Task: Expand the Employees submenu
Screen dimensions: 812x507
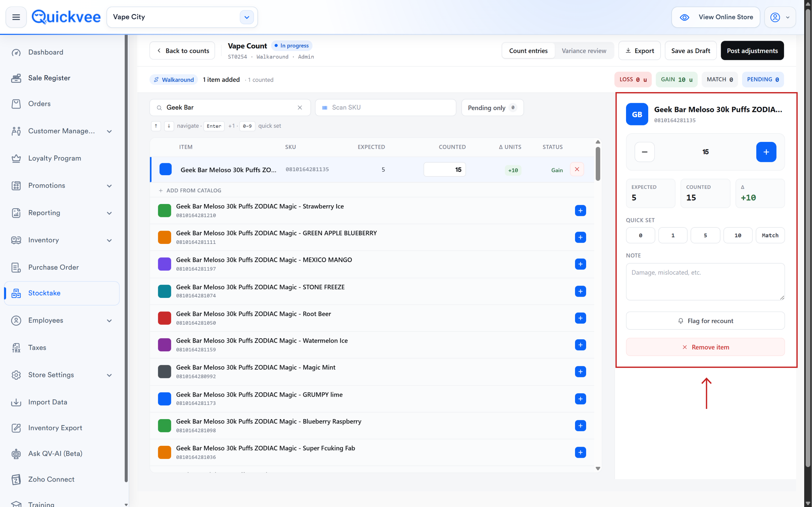Action: [109, 321]
